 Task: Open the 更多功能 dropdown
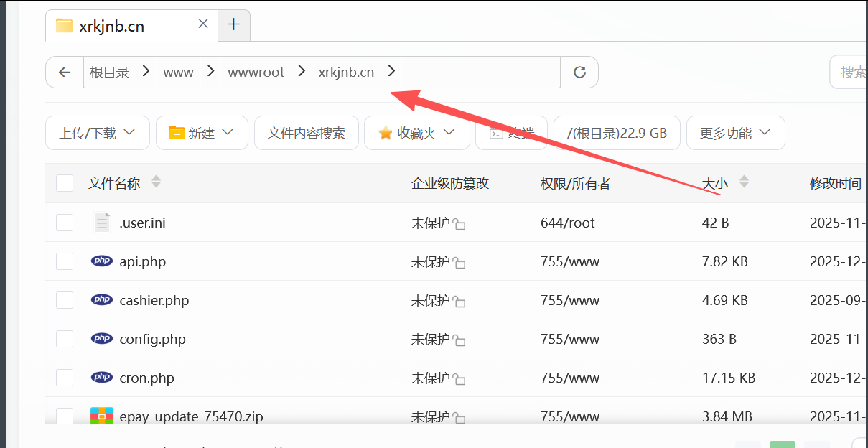[x=735, y=133]
